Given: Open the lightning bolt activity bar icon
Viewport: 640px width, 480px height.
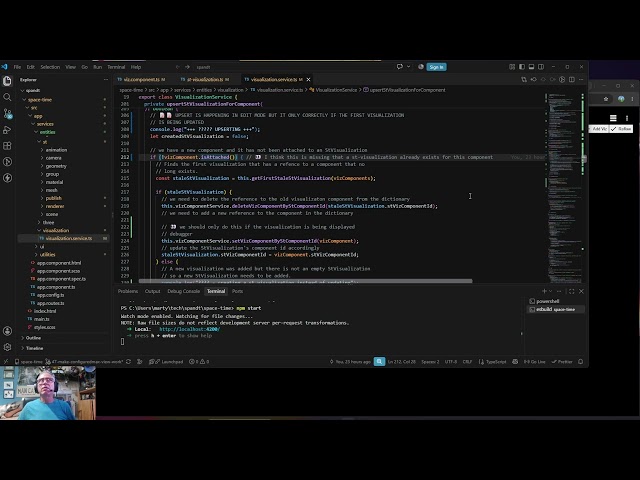Looking at the screenshot, I should tap(7, 178).
